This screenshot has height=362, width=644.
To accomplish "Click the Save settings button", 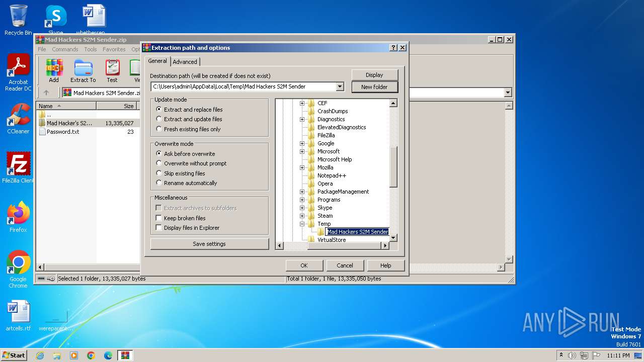I will tap(209, 244).
